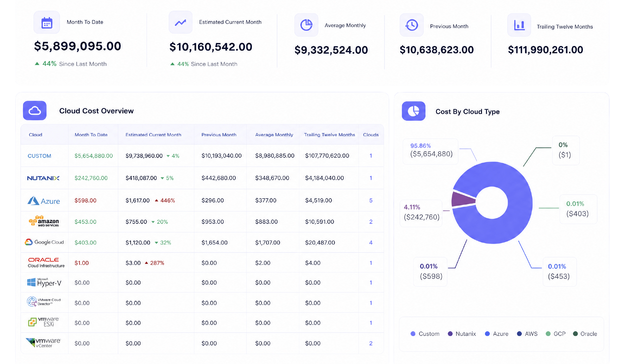Open the CUSTOM cloud link
This screenshot has height=364, width=624.
(39, 156)
